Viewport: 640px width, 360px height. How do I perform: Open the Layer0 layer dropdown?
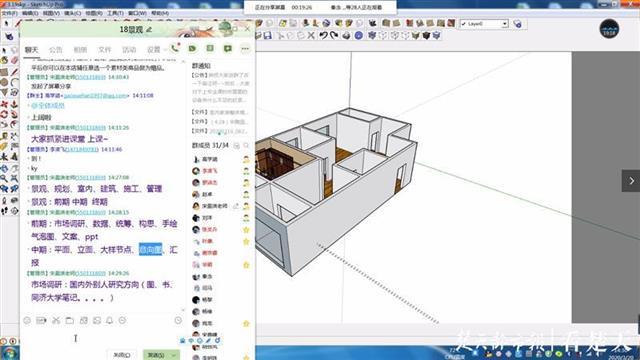484,24
